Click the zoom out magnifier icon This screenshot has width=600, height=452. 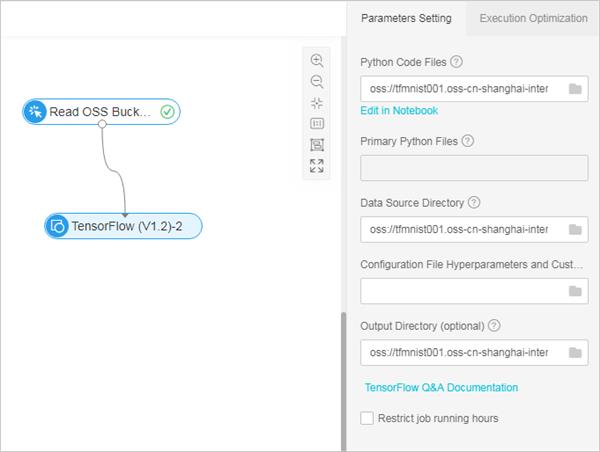pos(317,81)
